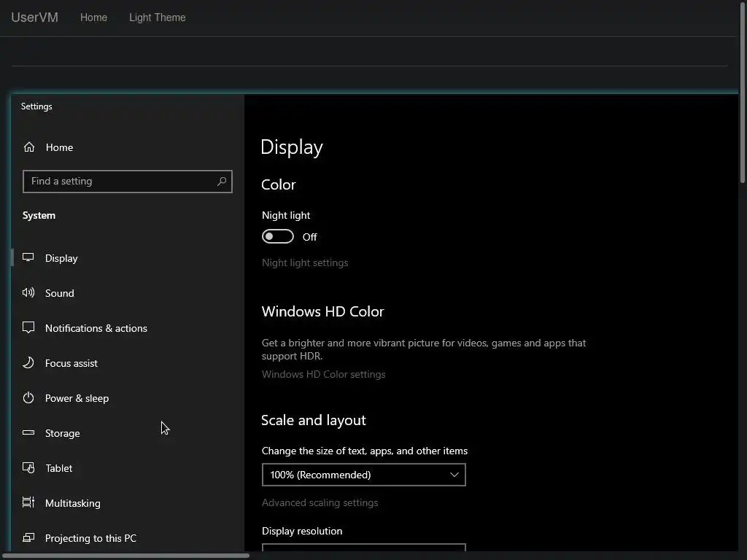Open Display in the System sidebar

(128, 258)
